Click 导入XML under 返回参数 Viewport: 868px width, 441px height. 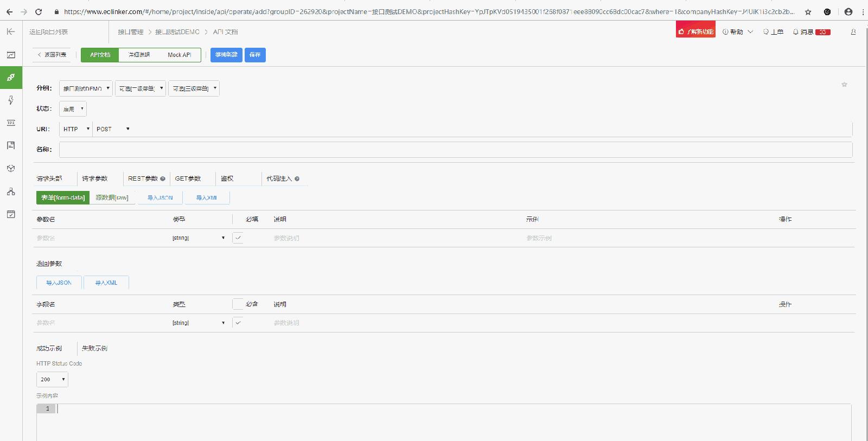click(106, 283)
